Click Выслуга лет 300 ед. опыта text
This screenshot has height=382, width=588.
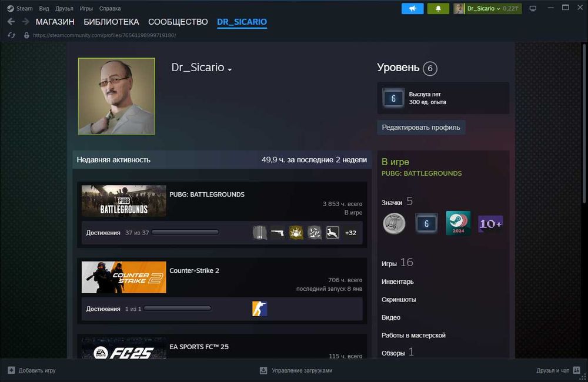(427, 98)
